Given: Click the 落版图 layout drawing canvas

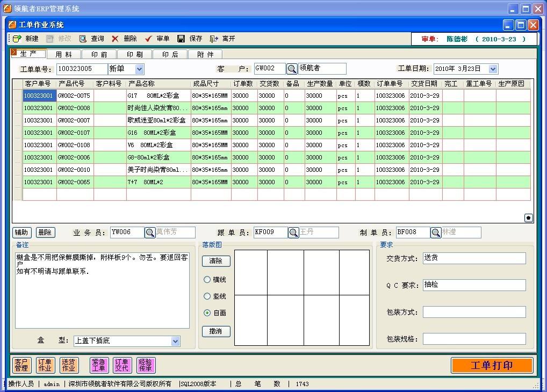Looking at the screenshot, I should click(302, 297).
